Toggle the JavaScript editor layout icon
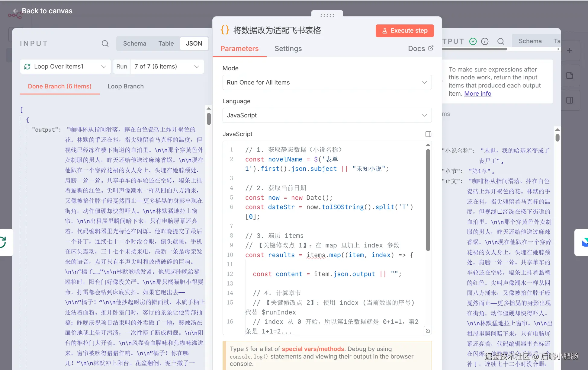The width and height of the screenshot is (588, 370). [428, 134]
